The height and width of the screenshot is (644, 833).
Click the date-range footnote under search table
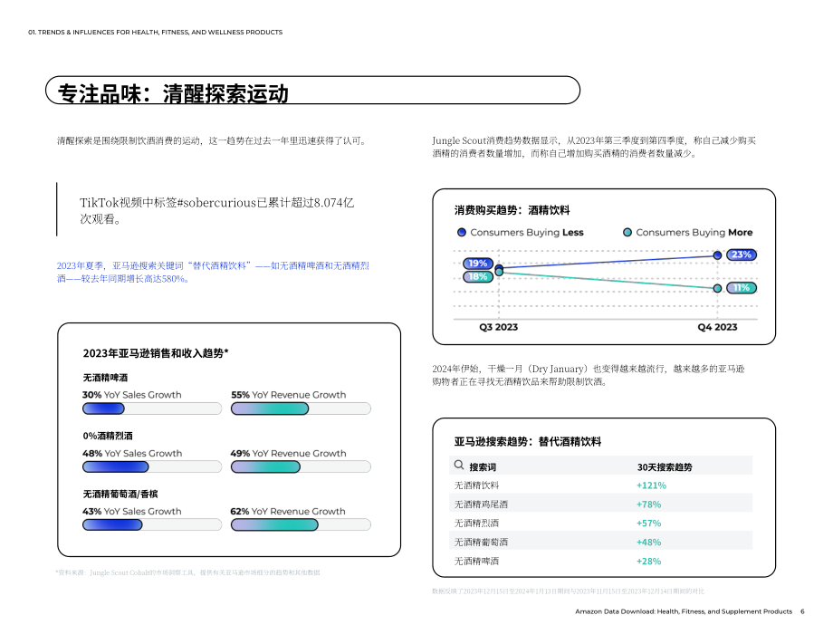point(568,591)
